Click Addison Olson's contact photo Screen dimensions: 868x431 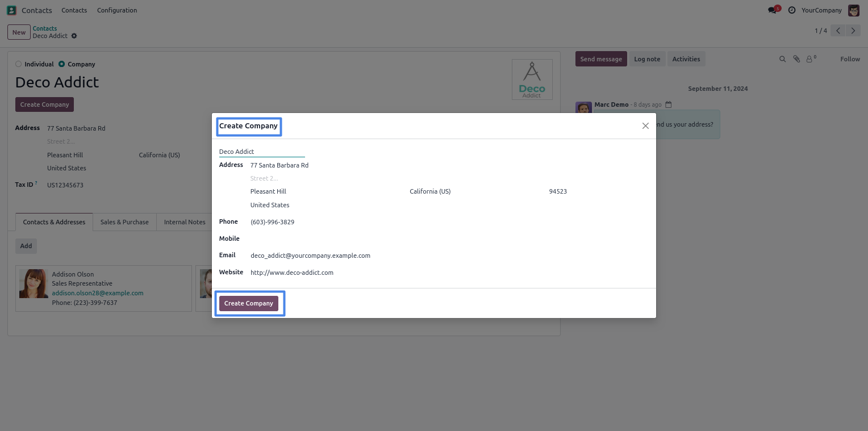pos(34,283)
